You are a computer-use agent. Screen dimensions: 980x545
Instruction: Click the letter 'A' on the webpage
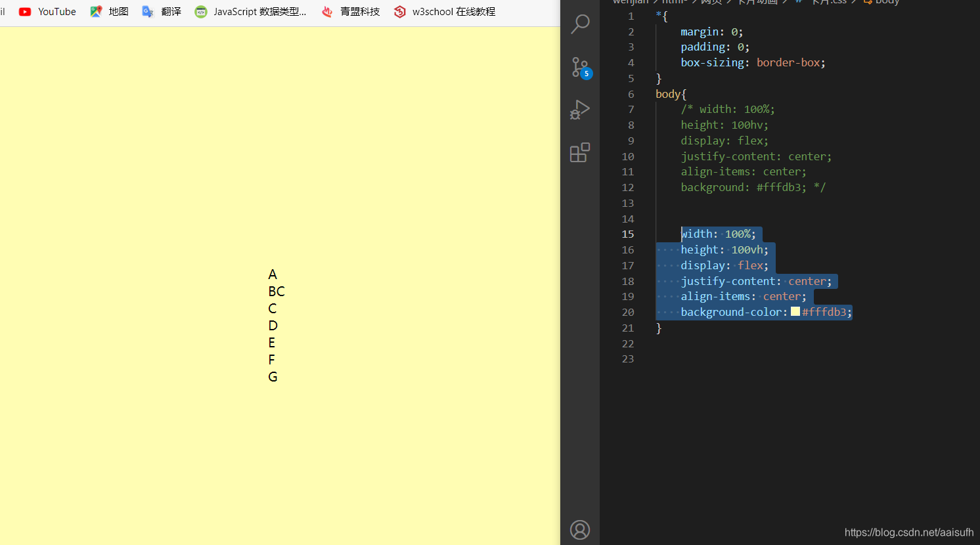point(273,274)
